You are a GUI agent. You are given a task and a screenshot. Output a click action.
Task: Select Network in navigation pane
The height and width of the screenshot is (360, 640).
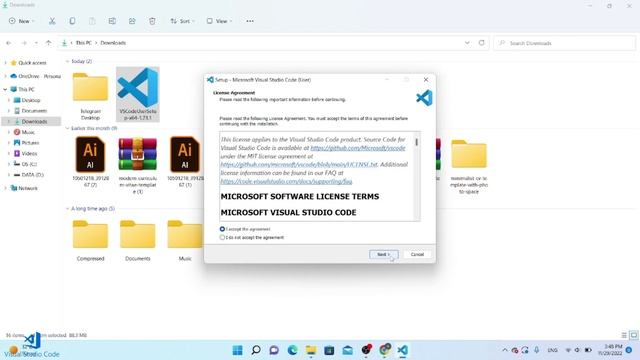tap(28, 188)
